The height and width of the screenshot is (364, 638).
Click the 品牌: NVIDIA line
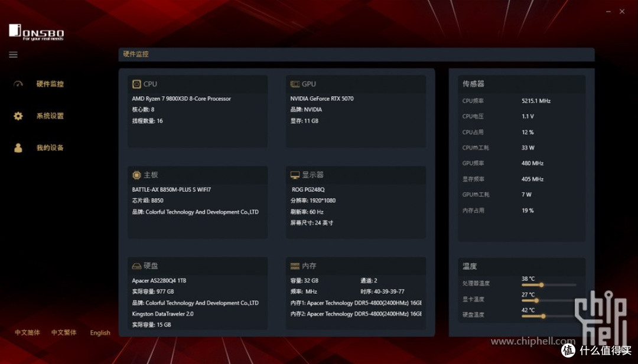pos(306,110)
